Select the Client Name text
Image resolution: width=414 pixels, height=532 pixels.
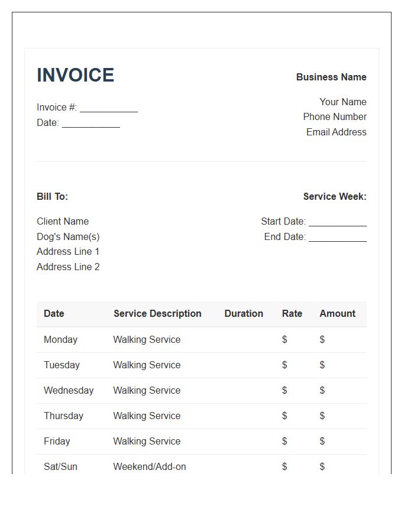(x=63, y=221)
